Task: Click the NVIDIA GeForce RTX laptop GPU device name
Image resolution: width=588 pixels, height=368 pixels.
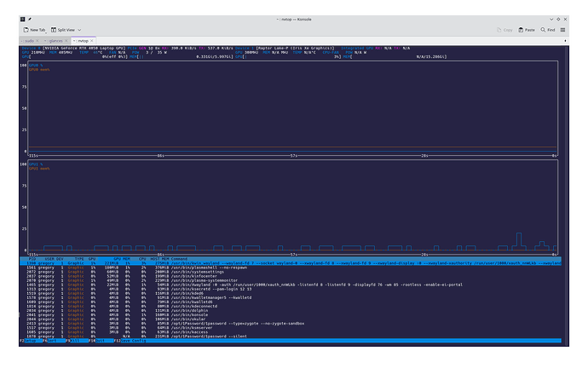Action: click(84, 48)
